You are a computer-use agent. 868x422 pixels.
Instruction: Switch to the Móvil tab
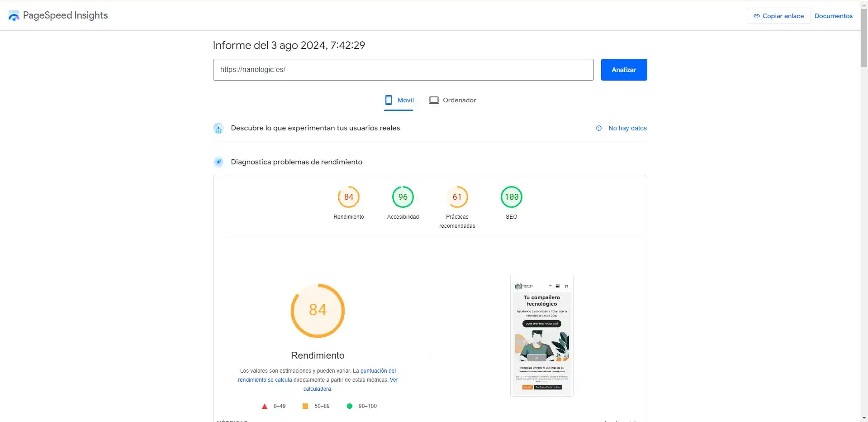click(399, 101)
